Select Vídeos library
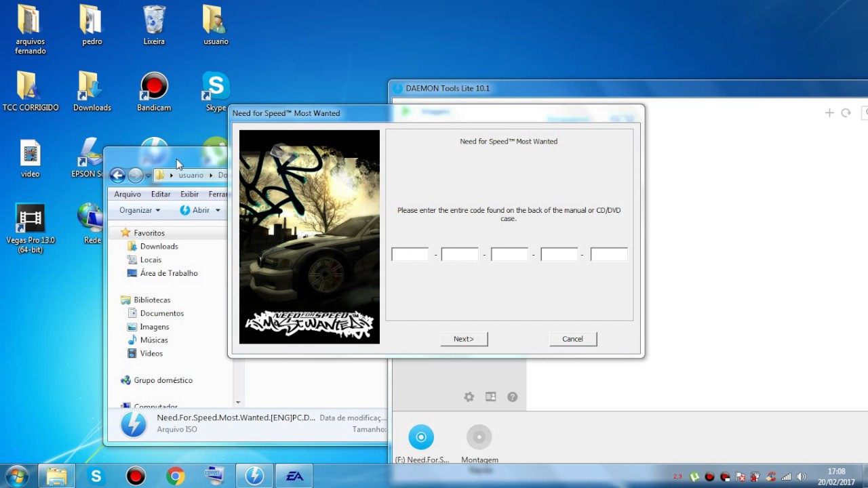 click(x=144, y=353)
